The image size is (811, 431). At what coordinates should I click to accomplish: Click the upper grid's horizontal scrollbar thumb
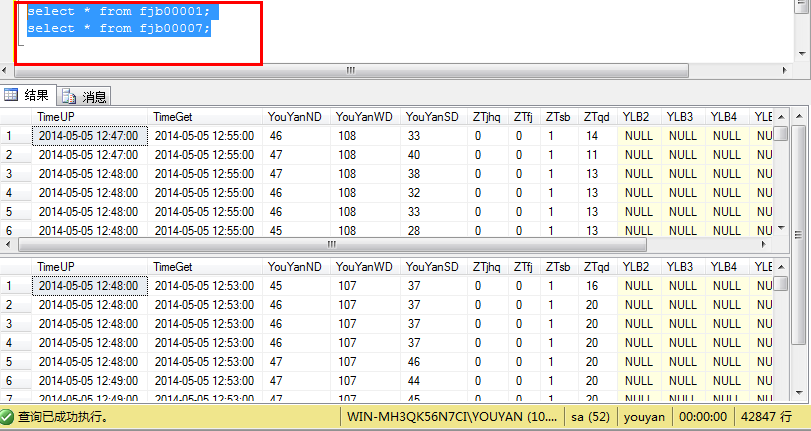[x=330, y=244]
